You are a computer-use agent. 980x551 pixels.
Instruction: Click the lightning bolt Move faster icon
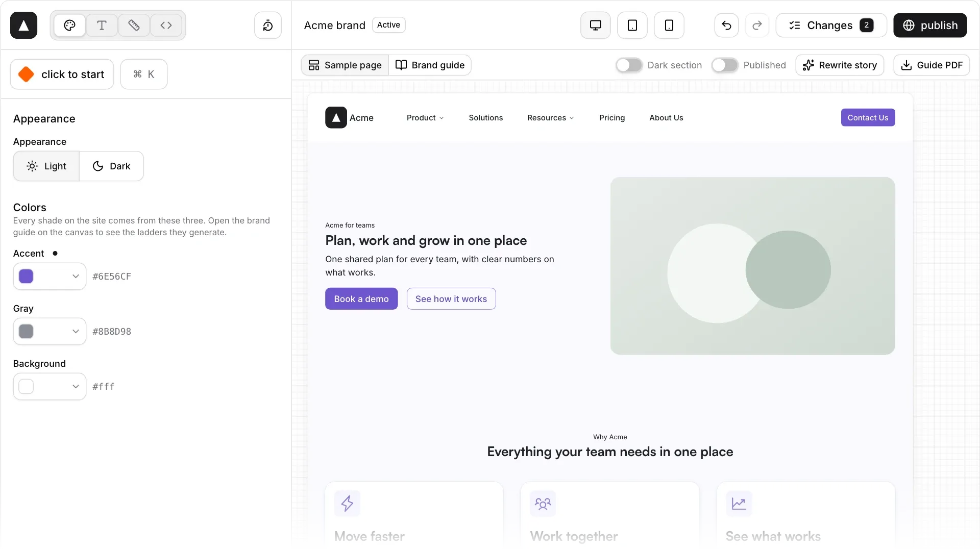click(347, 504)
